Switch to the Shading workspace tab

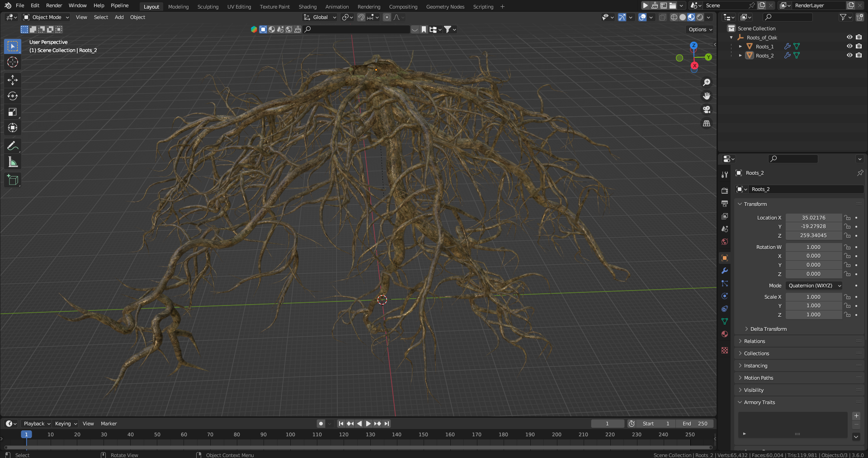tap(307, 7)
